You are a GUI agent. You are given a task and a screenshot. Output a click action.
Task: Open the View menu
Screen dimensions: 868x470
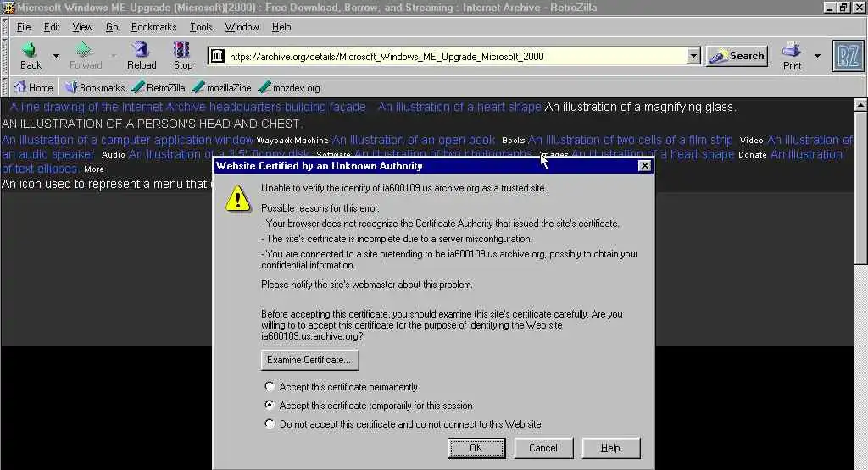(82, 27)
